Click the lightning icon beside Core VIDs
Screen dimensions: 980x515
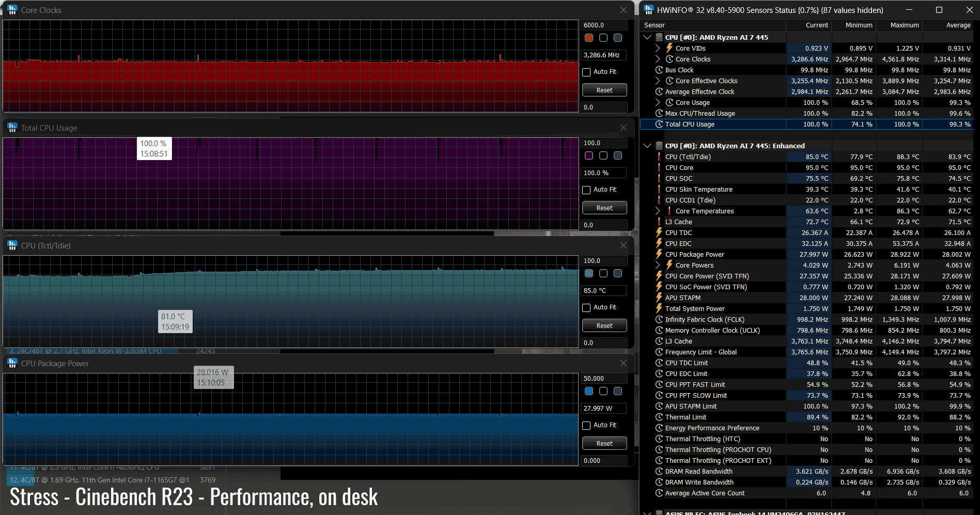670,48
